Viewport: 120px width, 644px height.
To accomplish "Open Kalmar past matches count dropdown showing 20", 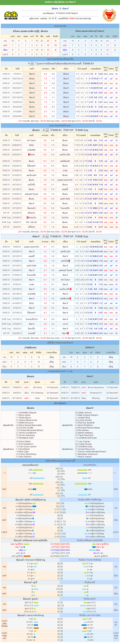I will click(x=45, y=236).
